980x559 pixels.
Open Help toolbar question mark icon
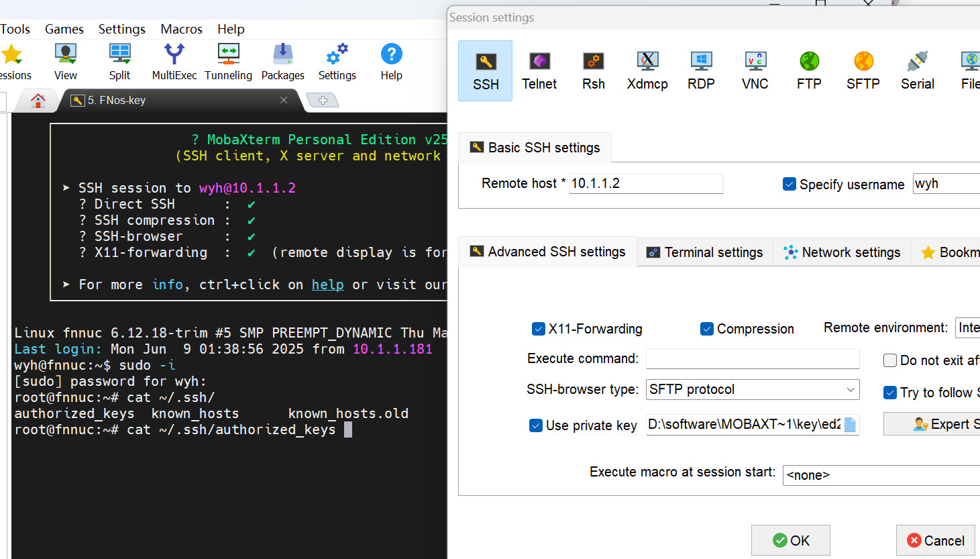(x=392, y=62)
